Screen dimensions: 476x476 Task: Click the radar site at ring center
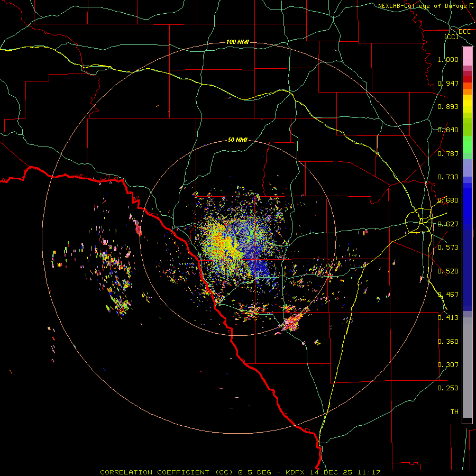(238, 237)
